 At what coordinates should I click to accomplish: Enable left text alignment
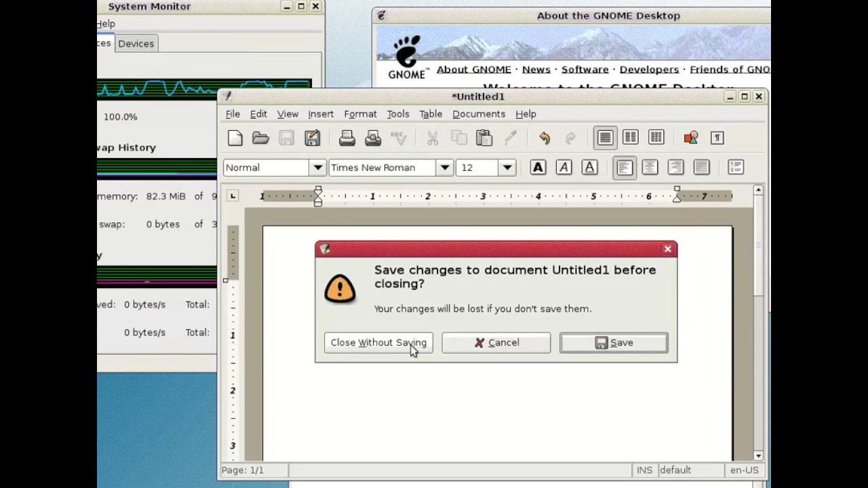625,167
